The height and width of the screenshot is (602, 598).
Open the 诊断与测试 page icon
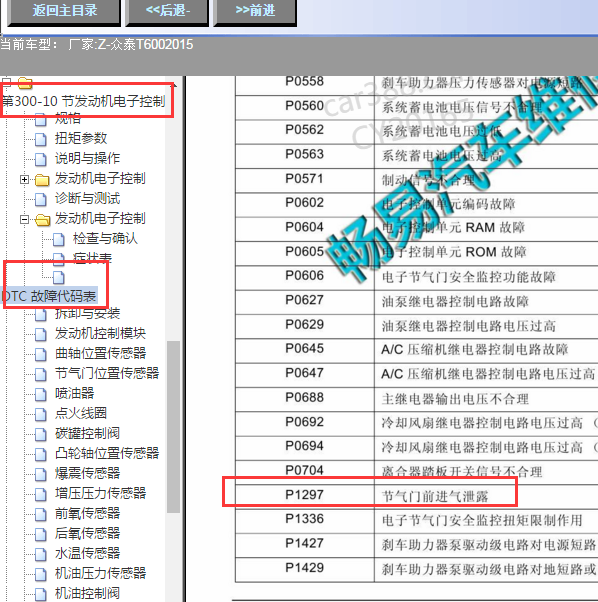[41, 199]
